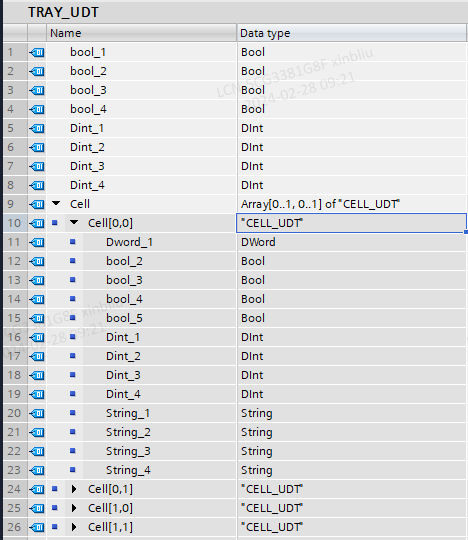The image size is (468, 540).
Task: Select the Dint_4 name in row 19
Action: [123, 394]
